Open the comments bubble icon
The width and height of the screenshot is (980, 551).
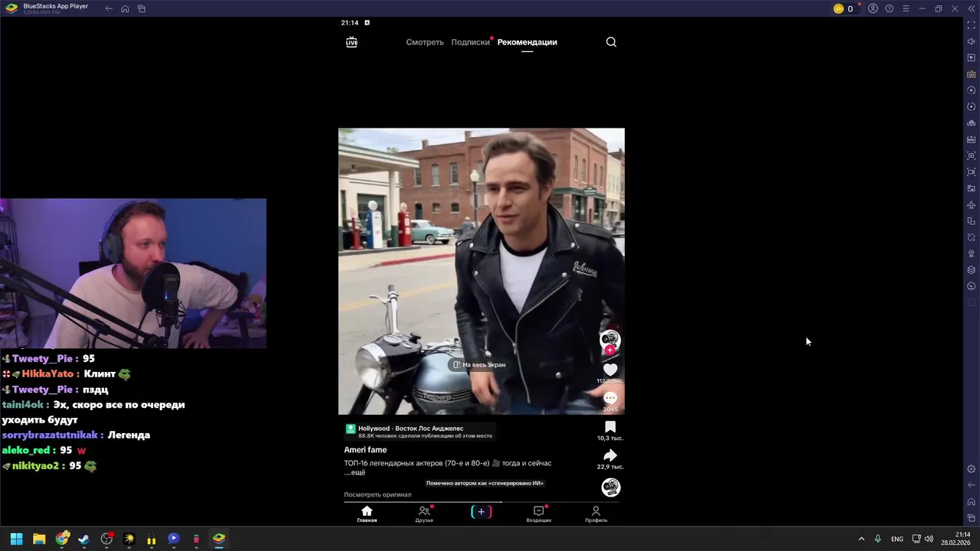610,398
